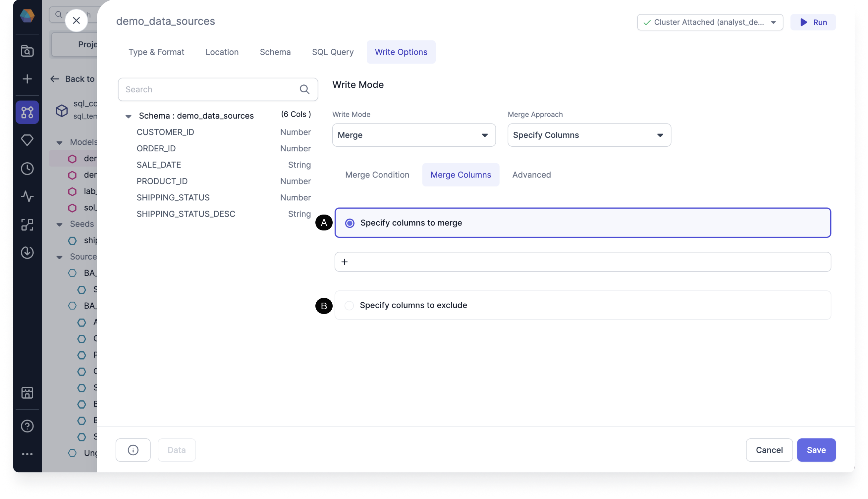The width and height of the screenshot is (868, 499).
Task: Click the info icon at bottom of panel
Action: pos(132,450)
